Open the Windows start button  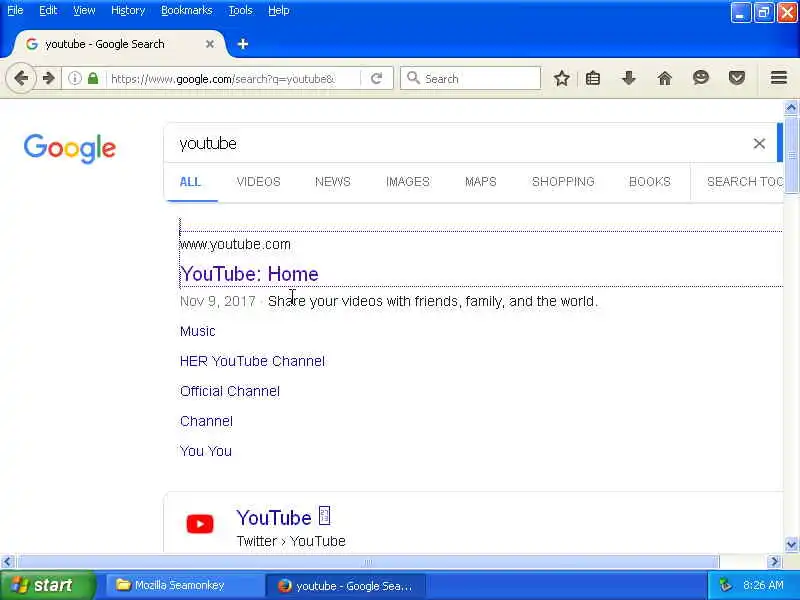point(47,585)
